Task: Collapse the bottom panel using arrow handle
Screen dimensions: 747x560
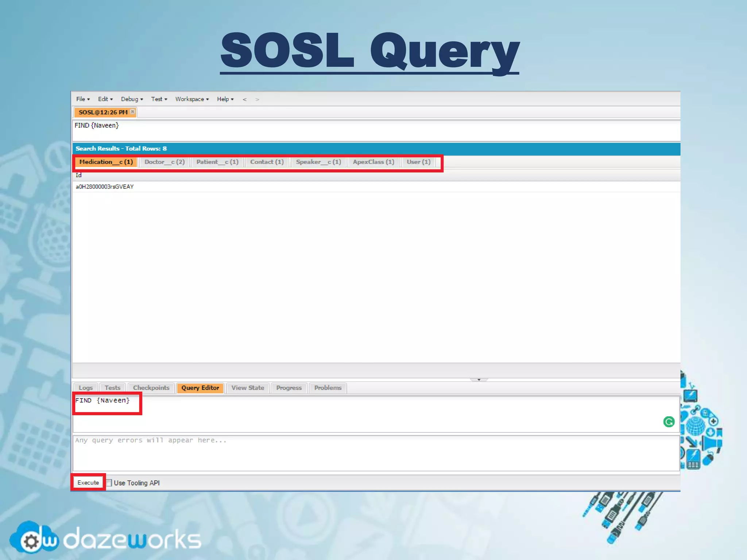Action: (479, 380)
